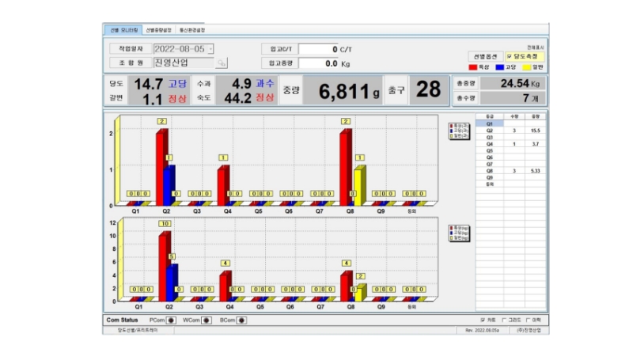Click the 3.7 weight cell for Q4
This screenshot has width=633, height=364.
[536, 144]
